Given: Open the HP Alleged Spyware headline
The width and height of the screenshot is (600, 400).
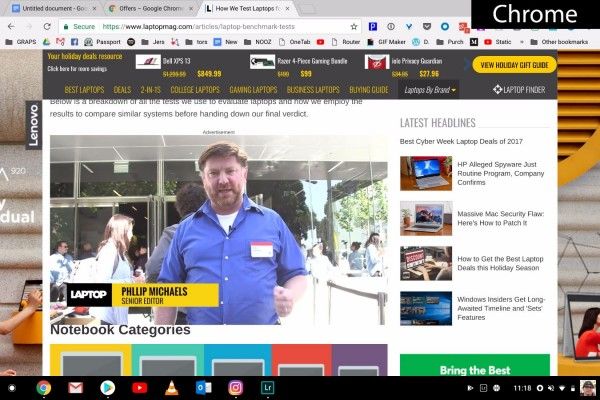Looking at the screenshot, I should (501, 173).
